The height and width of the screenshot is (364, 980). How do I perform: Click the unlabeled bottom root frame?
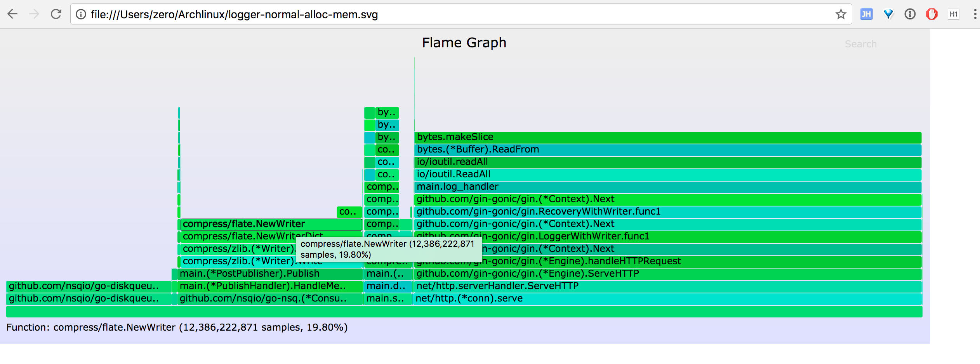(464, 312)
